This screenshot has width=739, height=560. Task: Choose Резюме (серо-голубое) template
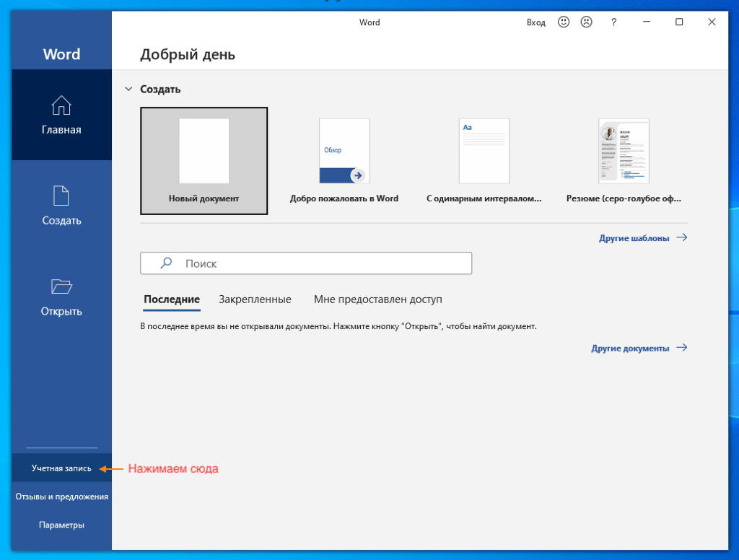(624, 161)
